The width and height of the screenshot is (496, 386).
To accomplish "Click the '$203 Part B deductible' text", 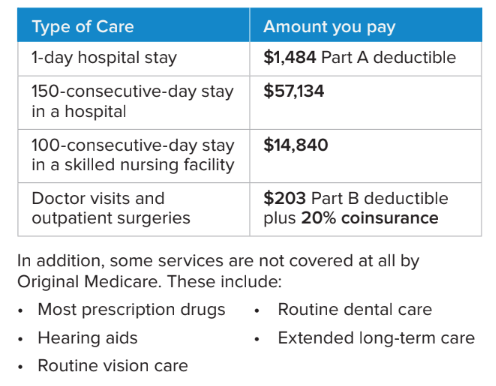I will (356, 198).
